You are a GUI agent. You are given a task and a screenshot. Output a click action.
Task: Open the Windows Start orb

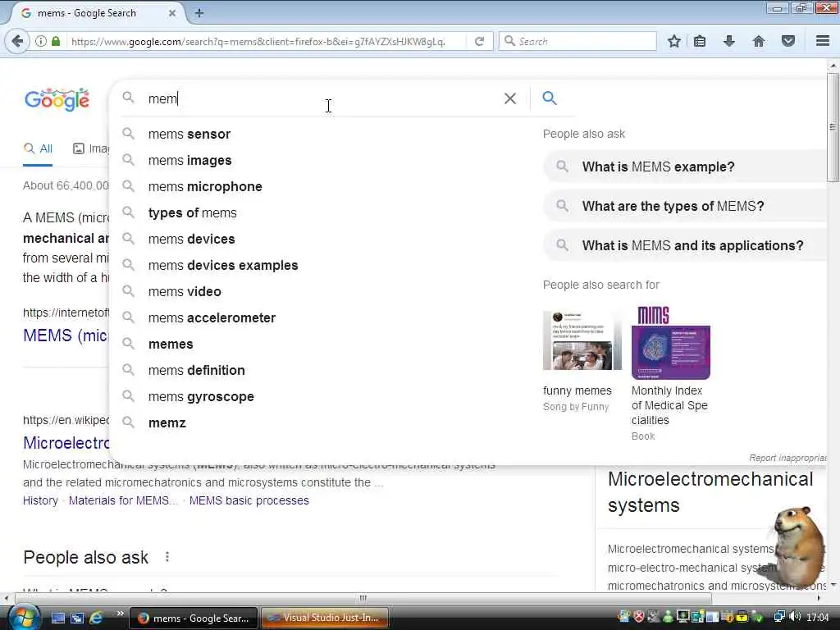(x=24, y=618)
